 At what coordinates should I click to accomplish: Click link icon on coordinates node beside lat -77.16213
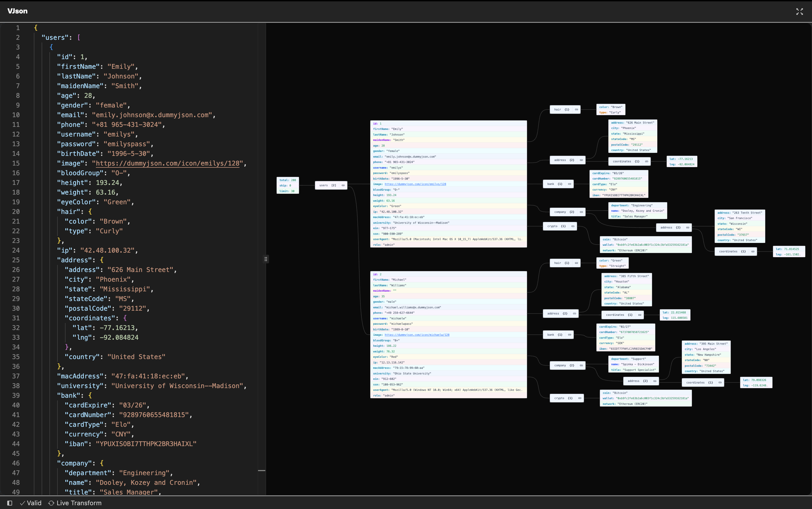(x=647, y=162)
